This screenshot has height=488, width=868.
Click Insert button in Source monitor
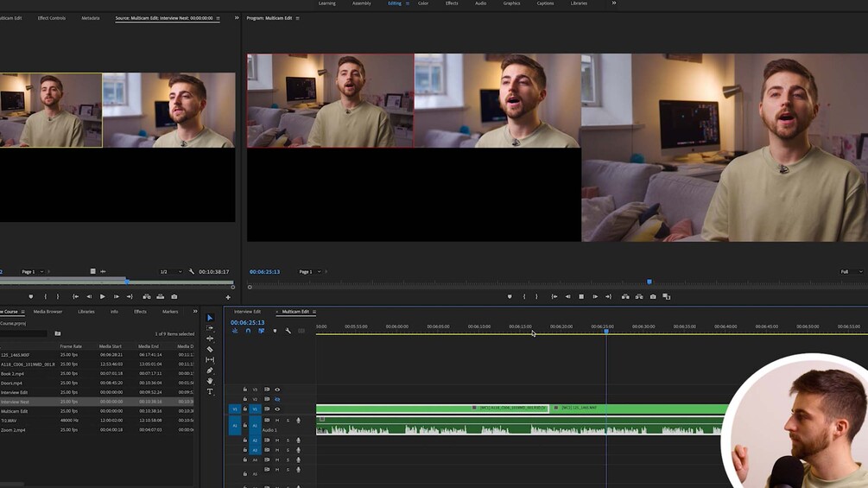point(147,296)
